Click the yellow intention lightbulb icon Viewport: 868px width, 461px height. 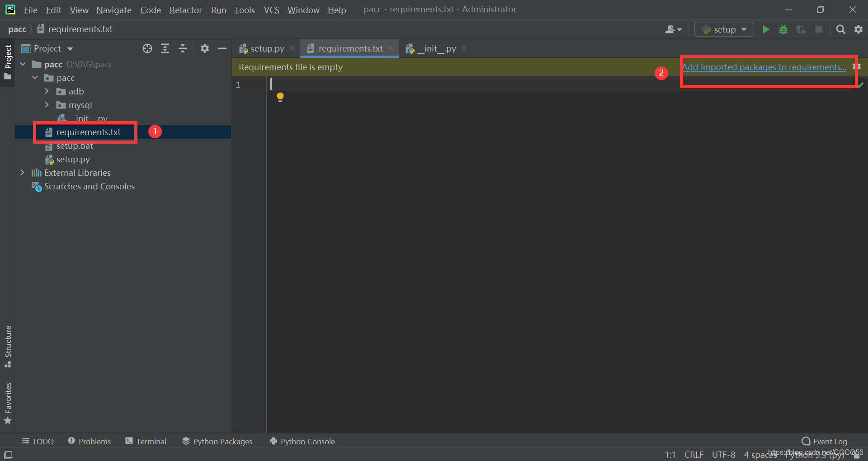tap(280, 97)
